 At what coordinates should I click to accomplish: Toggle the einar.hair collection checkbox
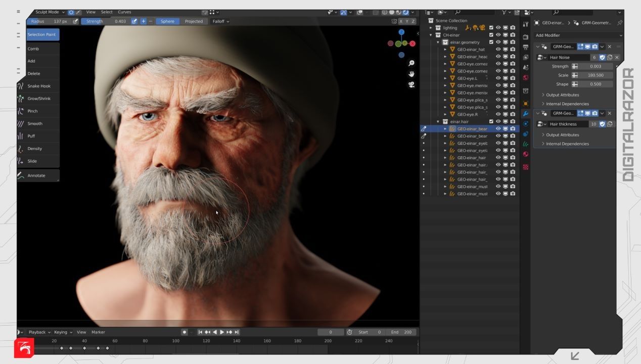pyautogui.click(x=491, y=122)
